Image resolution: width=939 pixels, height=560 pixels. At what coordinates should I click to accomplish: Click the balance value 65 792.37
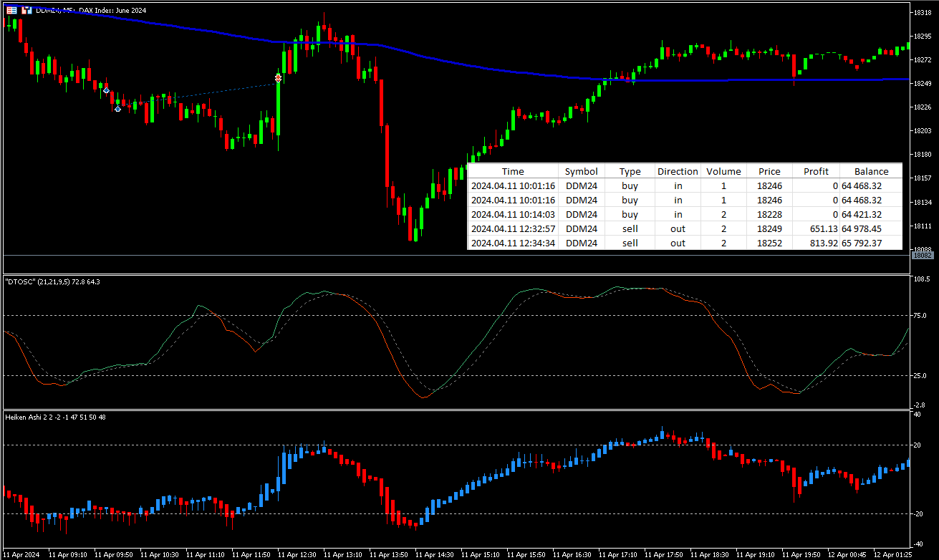(x=862, y=243)
